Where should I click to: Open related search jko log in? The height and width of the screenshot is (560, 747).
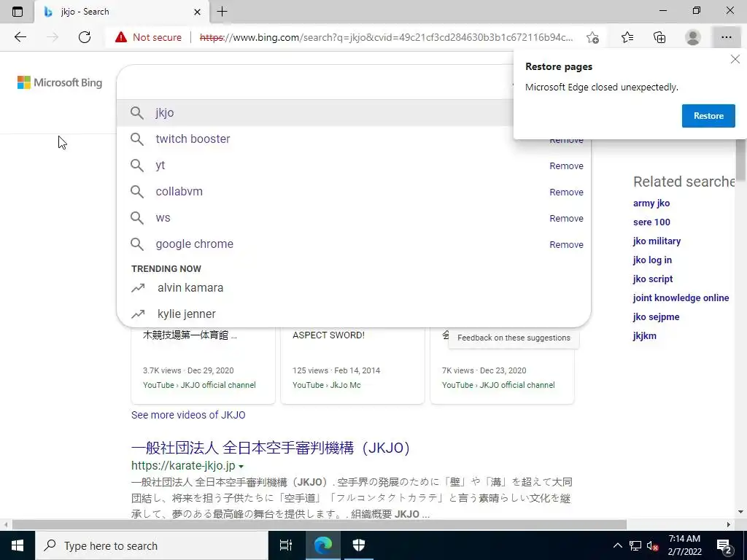coord(652,260)
